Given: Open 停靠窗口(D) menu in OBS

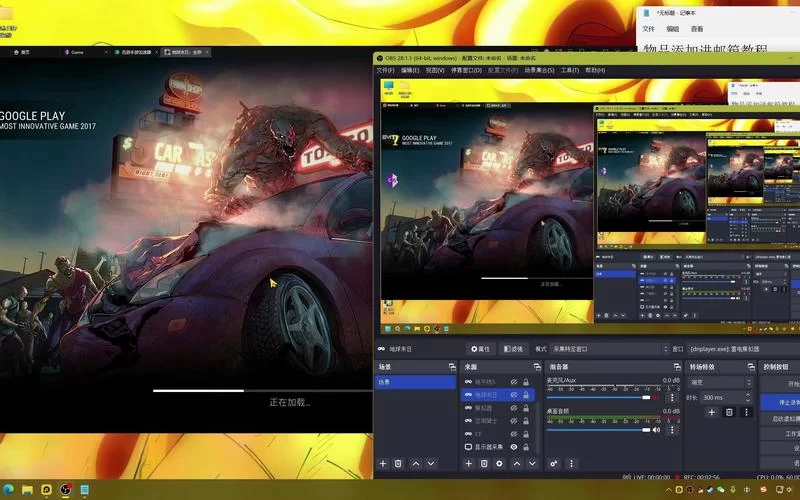Looking at the screenshot, I should point(466,70).
